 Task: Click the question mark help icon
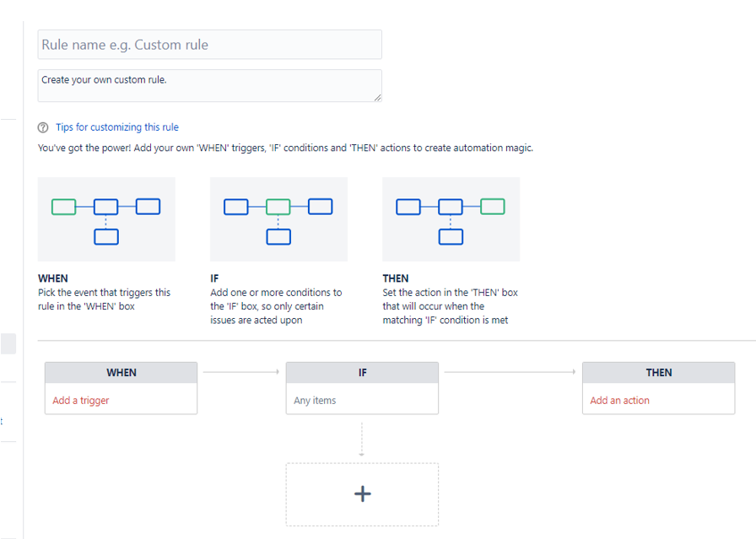pos(43,127)
